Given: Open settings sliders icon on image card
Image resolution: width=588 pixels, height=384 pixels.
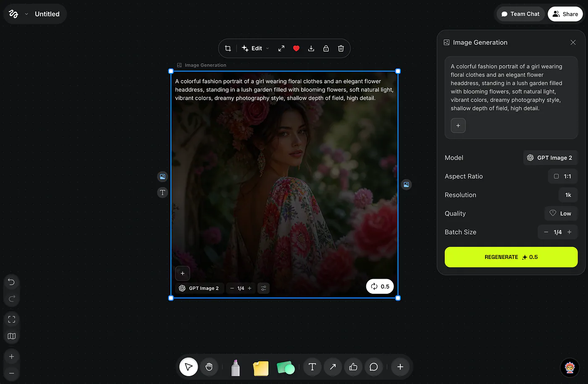Looking at the screenshot, I should [263, 288].
